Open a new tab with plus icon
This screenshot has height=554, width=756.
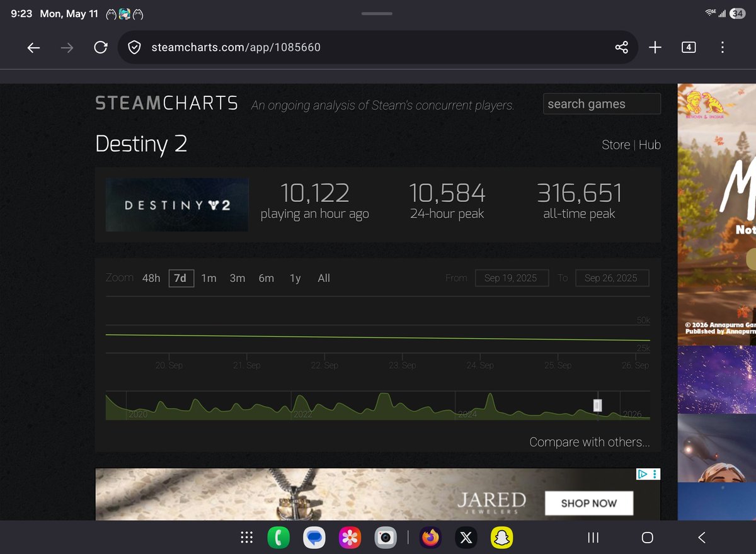[x=655, y=48]
